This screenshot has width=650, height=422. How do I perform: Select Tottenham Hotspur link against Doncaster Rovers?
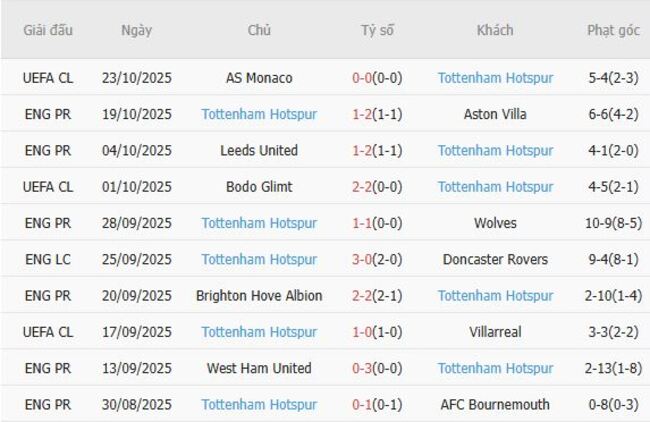pyautogui.click(x=259, y=259)
